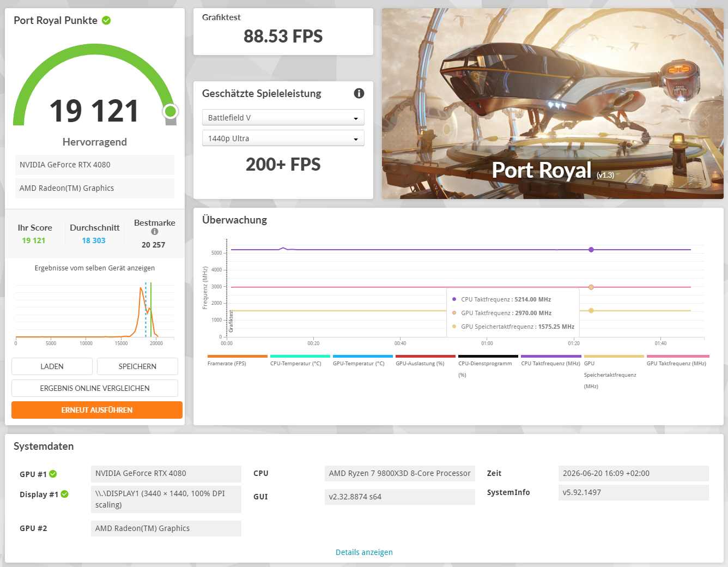Screen dimensions: 728x567
Task: Click the orange ERNEUT AUSFÜHREN button
Action: click(x=97, y=410)
